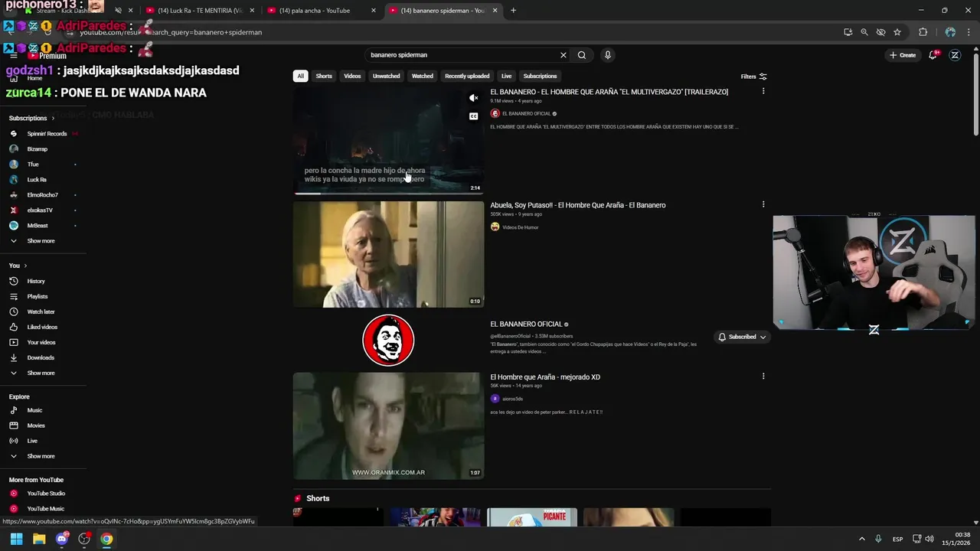Expand the Subscriptions section chevron
Screen dimensions: 980x551
coord(53,119)
